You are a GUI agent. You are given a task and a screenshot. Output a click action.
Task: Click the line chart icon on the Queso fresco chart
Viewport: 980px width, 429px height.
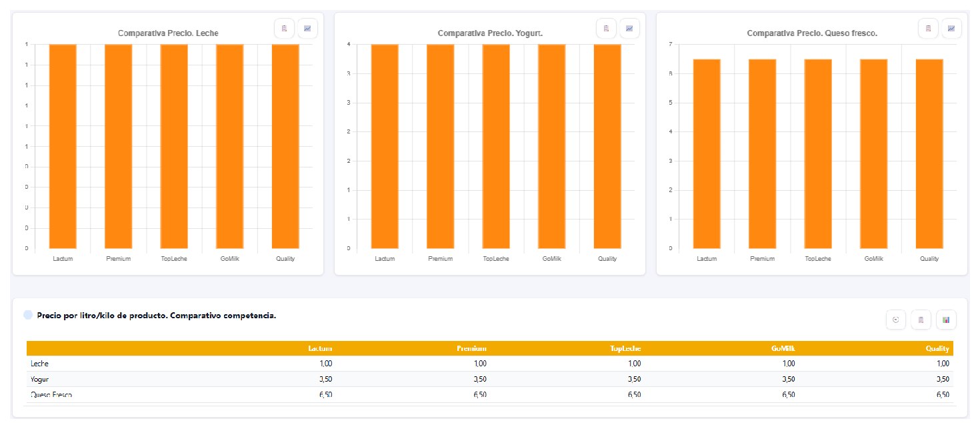[x=951, y=29]
